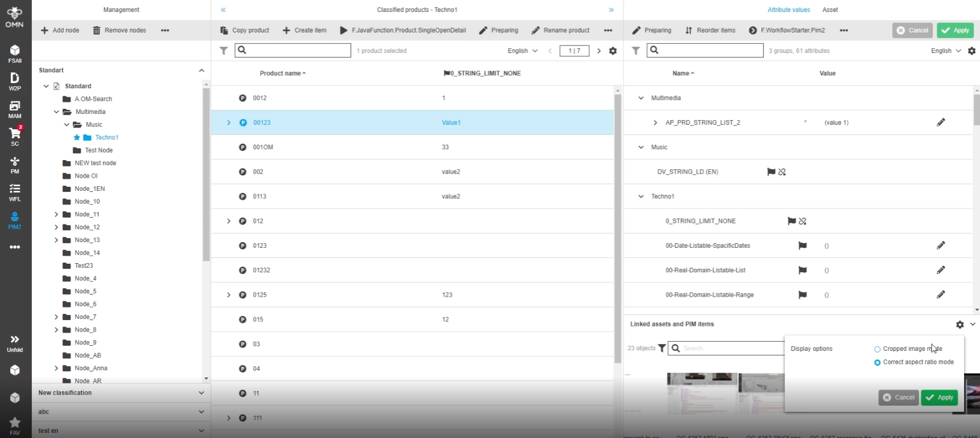Open the WFL workflow module
980x438 pixels.
coord(15,193)
